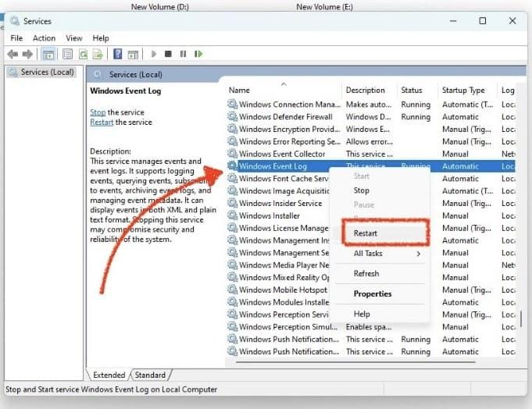Toggle Show/Hide Console Tree toolbar icon
The image size is (532, 409).
pos(48,54)
